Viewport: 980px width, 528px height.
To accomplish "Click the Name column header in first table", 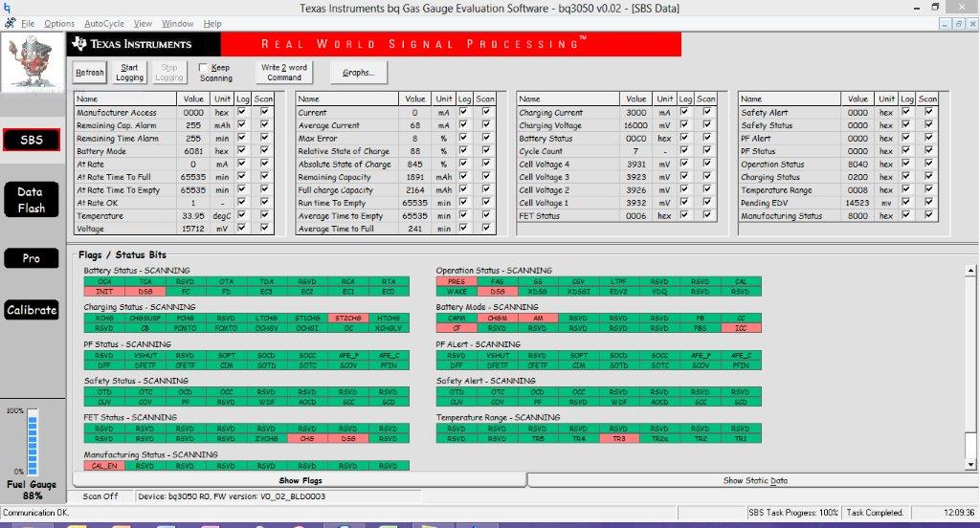I will click(125, 99).
